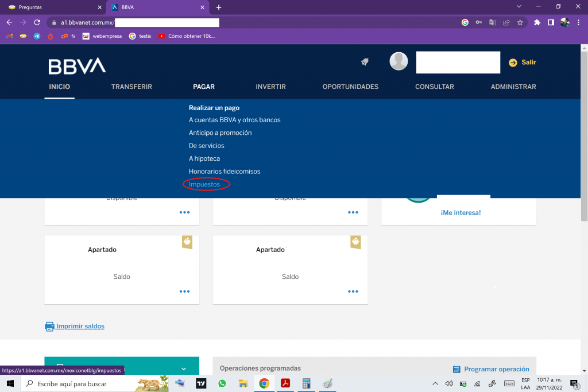Image resolution: width=588 pixels, height=392 pixels.
Task: Open the Chrome tab search chevron
Action: tap(519, 7)
